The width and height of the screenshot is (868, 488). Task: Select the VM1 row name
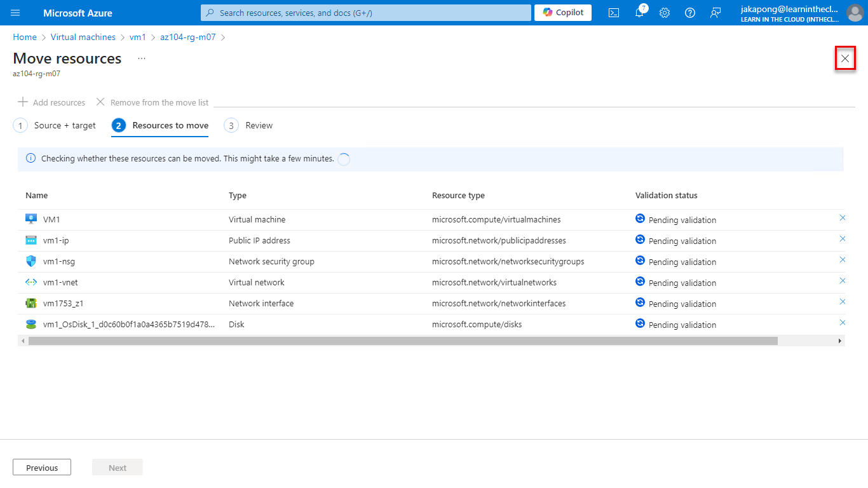pyautogui.click(x=51, y=220)
